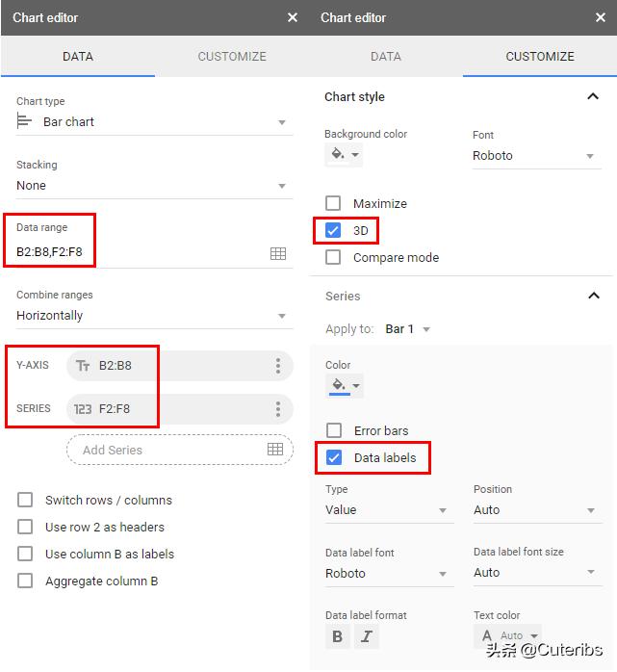Uncheck the 3D checkbox
Screen dimensions: 617x672
(333, 231)
